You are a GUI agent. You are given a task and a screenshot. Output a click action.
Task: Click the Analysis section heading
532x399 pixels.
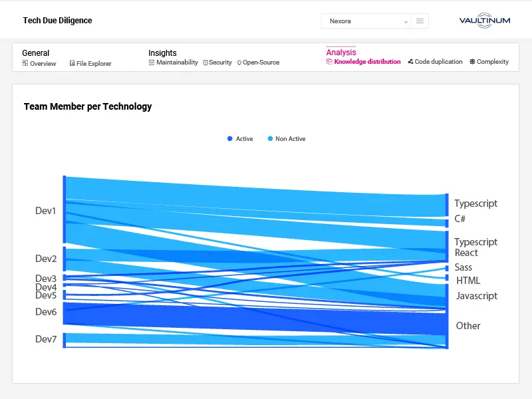pos(341,53)
